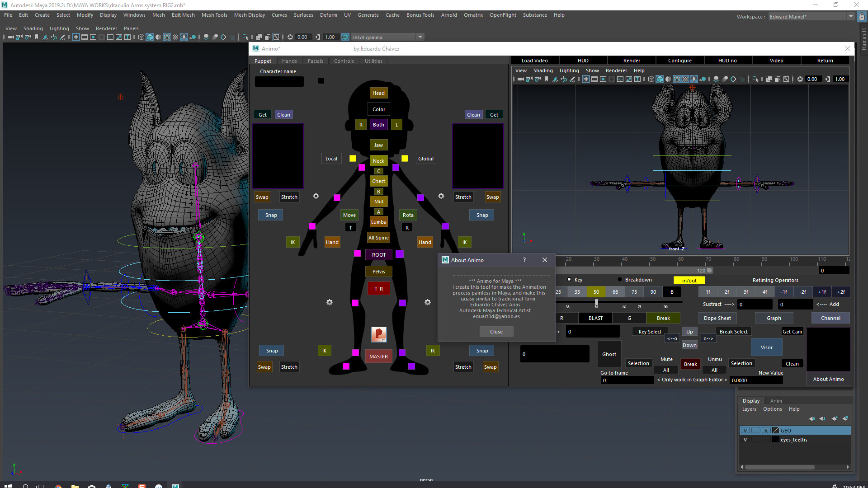Click the bookmark icon in main viewport toolbar
The image size is (868, 488).
point(37,37)
